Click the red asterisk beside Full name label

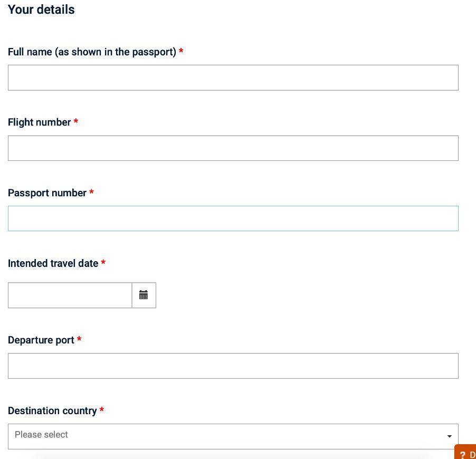coord(181,51)
